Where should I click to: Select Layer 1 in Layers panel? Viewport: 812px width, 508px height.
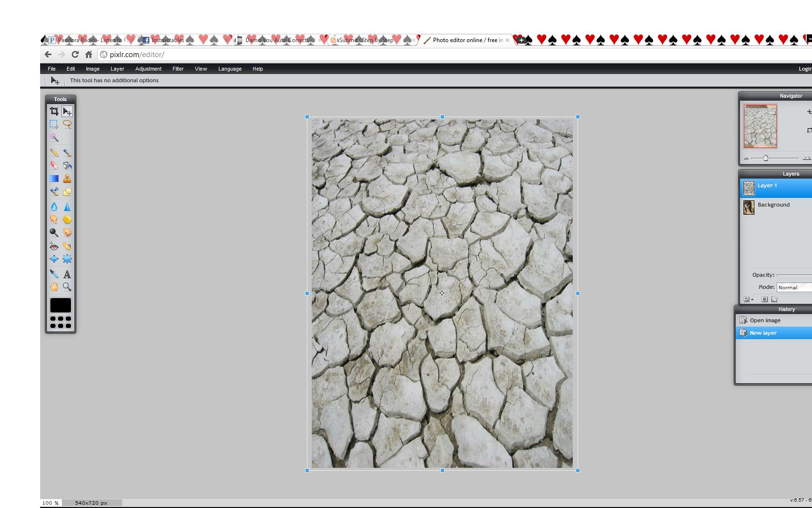[x=776, y=188]
